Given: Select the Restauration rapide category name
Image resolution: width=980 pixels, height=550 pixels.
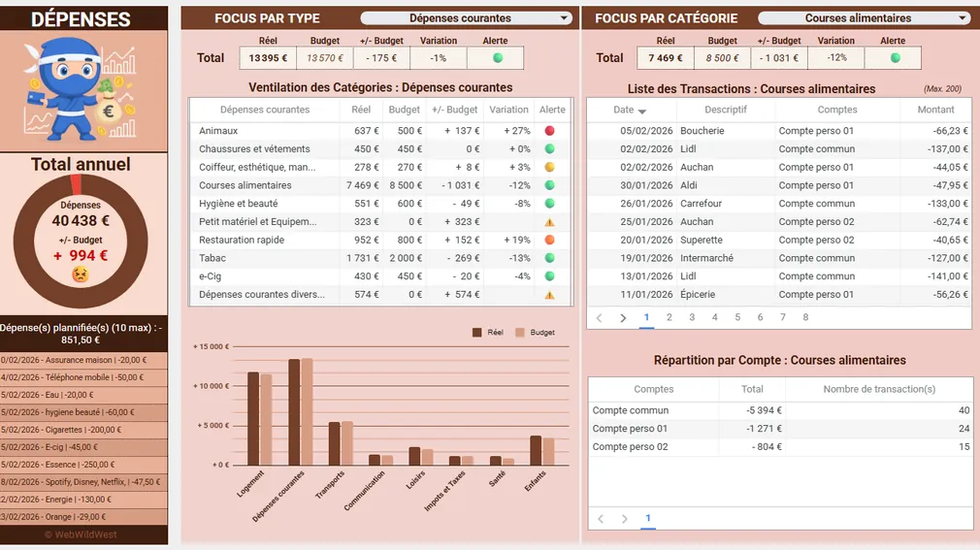Looking at the screenshot, I should pos(242,240).
